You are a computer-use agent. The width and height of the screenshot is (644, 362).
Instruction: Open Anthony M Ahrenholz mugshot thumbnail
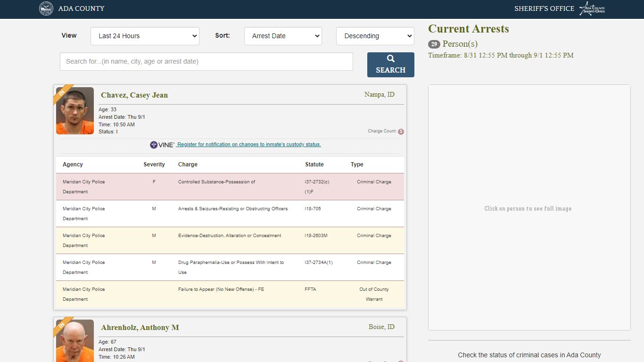(75, 341)
